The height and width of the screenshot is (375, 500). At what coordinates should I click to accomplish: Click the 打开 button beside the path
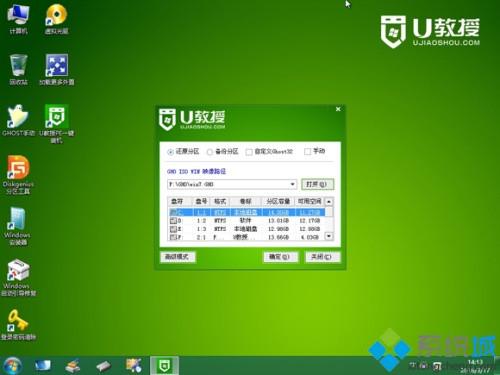point(317,184)
